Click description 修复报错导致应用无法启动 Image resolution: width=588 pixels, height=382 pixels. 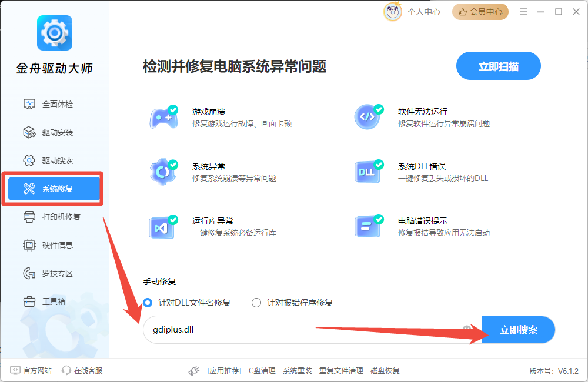(444, 233)
